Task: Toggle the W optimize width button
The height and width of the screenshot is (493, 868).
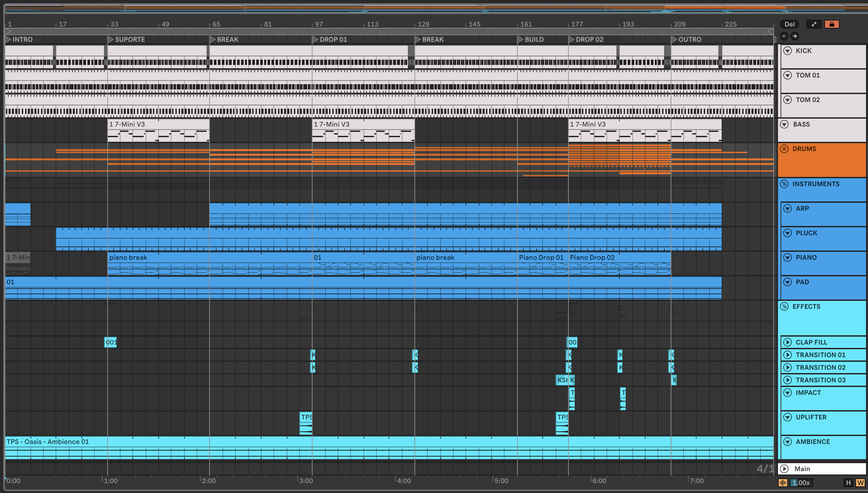Action: [860, 482]
